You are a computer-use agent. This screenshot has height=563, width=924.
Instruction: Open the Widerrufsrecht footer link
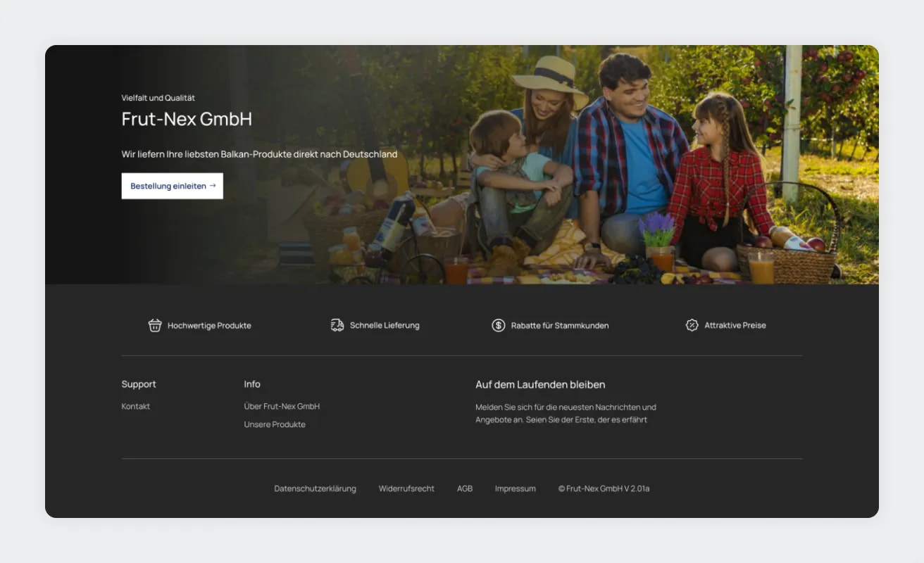point(406,488)
